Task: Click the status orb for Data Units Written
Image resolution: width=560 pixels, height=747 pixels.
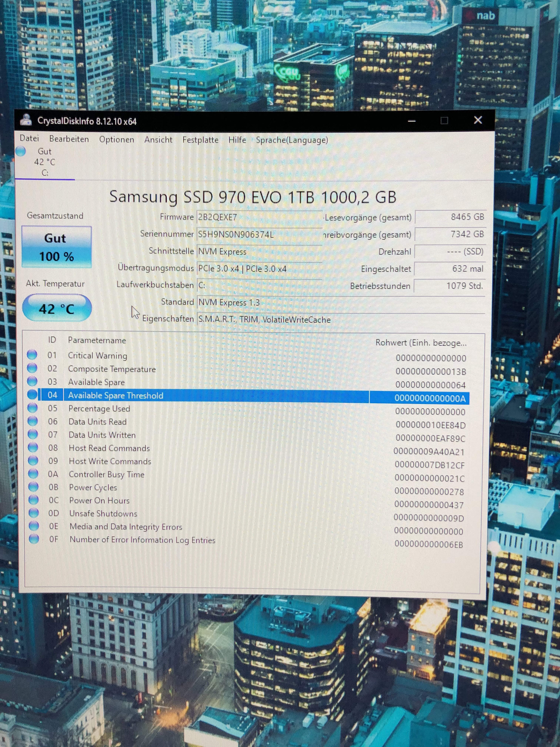Action: click(33, 434)
